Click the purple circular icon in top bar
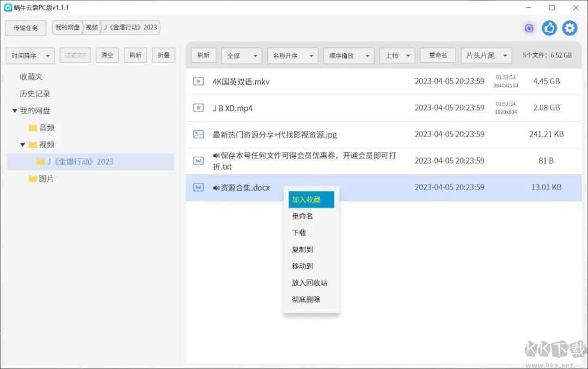The width and height of the screenshot is (588, 369). pyautogui.click(x=529, y=28)
